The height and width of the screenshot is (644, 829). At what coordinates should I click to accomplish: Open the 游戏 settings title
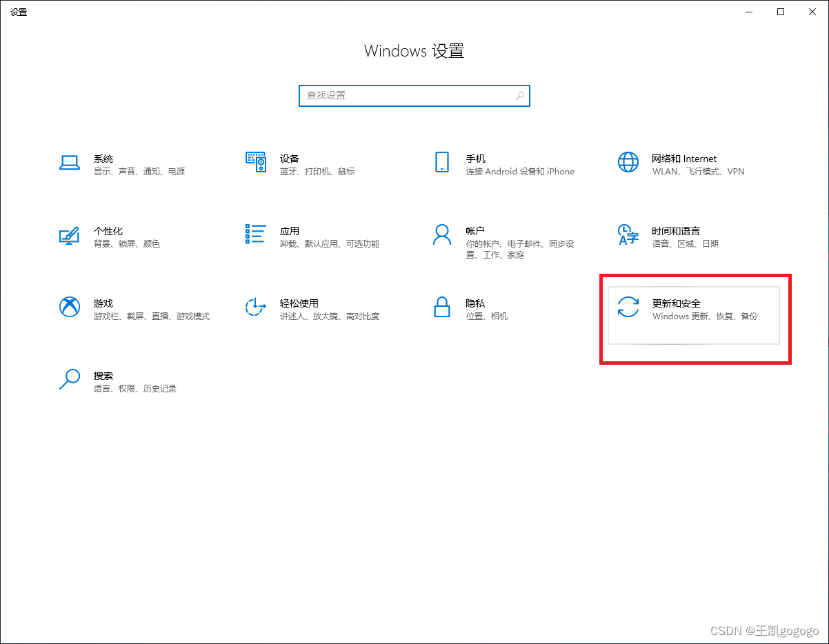(103, 303)
